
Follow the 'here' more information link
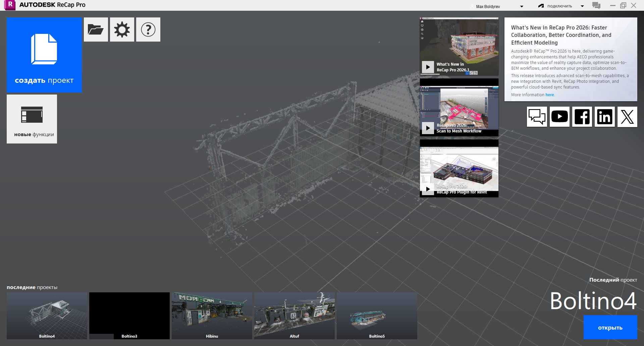pyautogui.click(x=549, y=95)
